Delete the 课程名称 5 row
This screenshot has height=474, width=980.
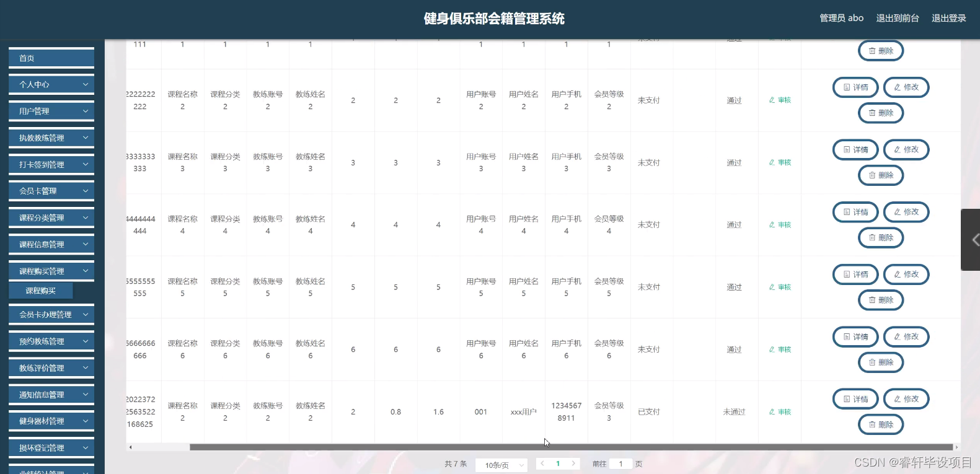point(881,301)
